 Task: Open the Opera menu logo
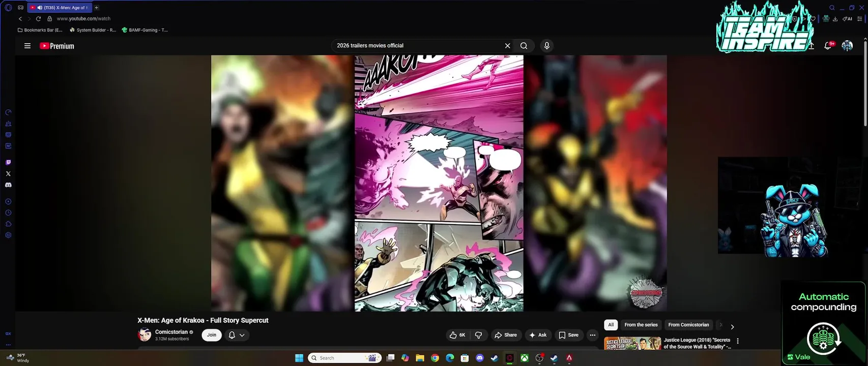pyautogui.click(x=8, y=8)
